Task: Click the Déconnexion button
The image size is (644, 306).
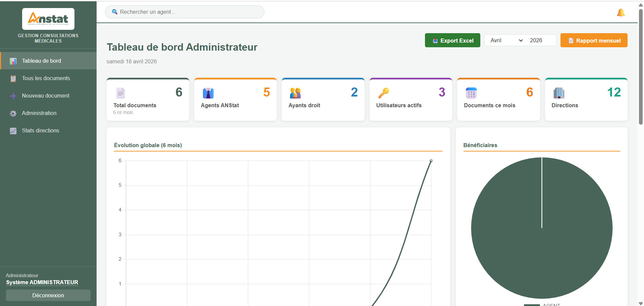Action: click(48, 295)
